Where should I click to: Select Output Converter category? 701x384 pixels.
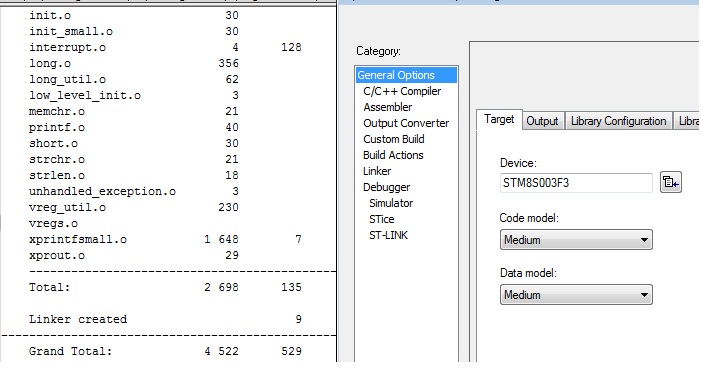pos(406,123)
